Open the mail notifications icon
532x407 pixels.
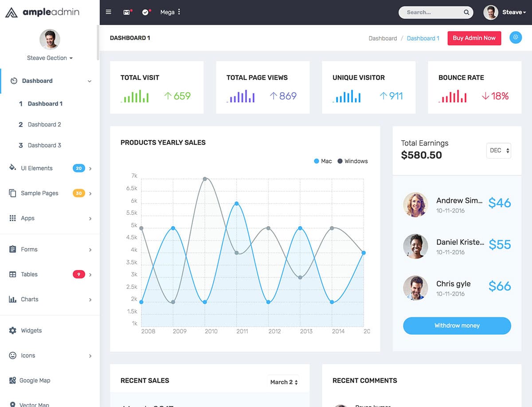127,12
